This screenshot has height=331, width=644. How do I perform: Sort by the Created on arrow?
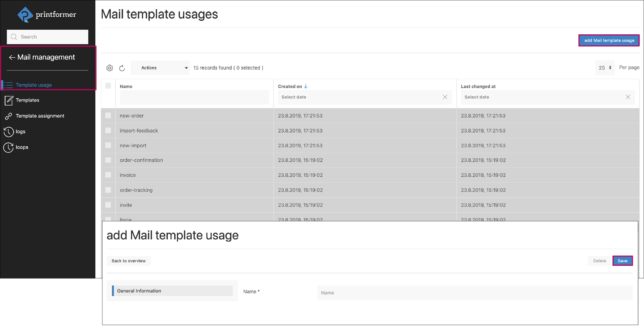click(306, 86)
